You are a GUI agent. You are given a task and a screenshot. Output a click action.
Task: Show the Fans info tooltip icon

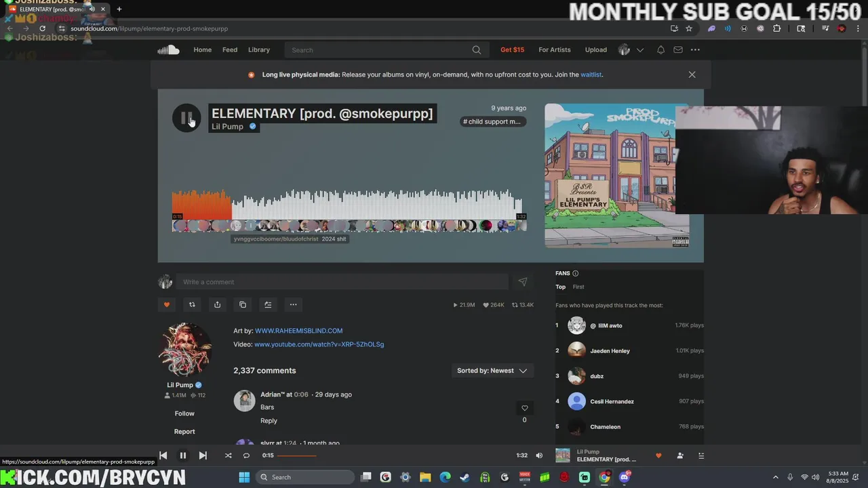[575, 273]
